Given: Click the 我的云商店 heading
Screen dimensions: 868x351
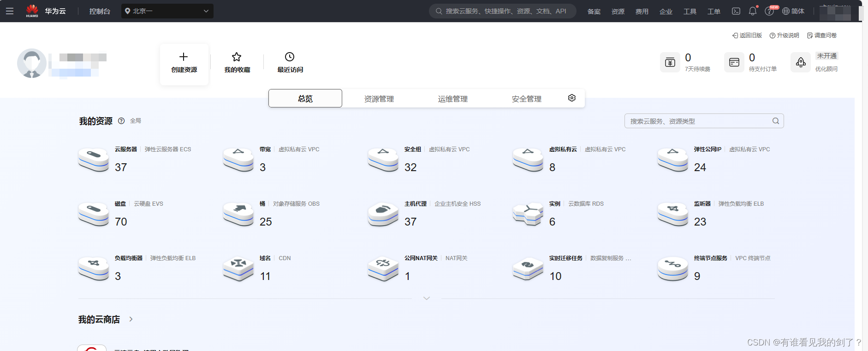Looking at the screenshot, I should pos(99,319).
